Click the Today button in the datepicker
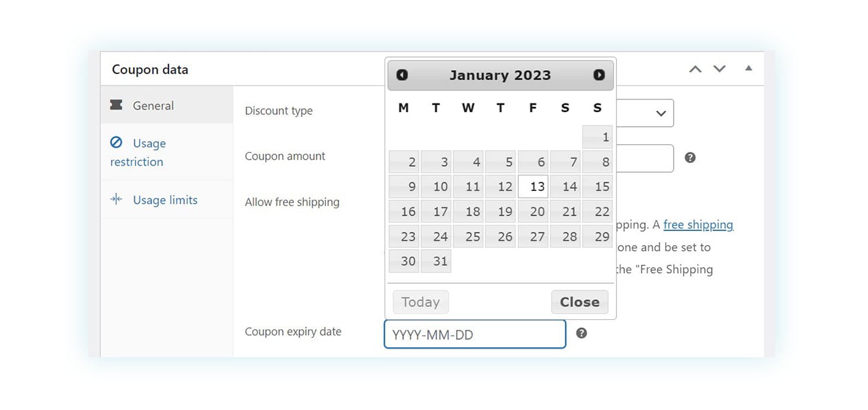 click(x=420, y=302)
